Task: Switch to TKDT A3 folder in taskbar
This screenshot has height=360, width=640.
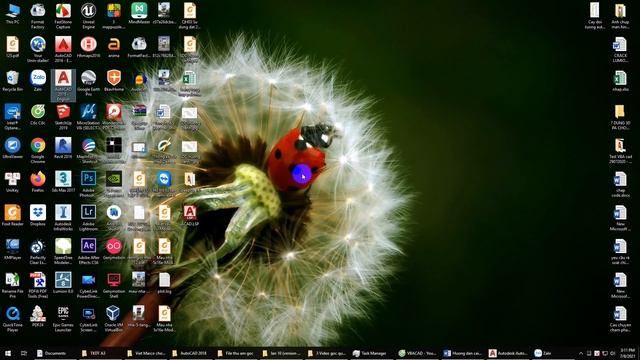Action: [x=100, y=353]
